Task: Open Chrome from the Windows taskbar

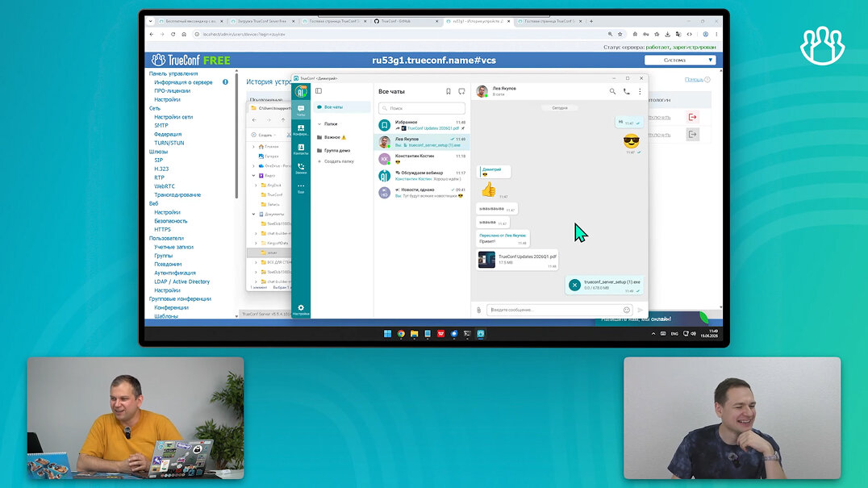Action: pos(401,334)
